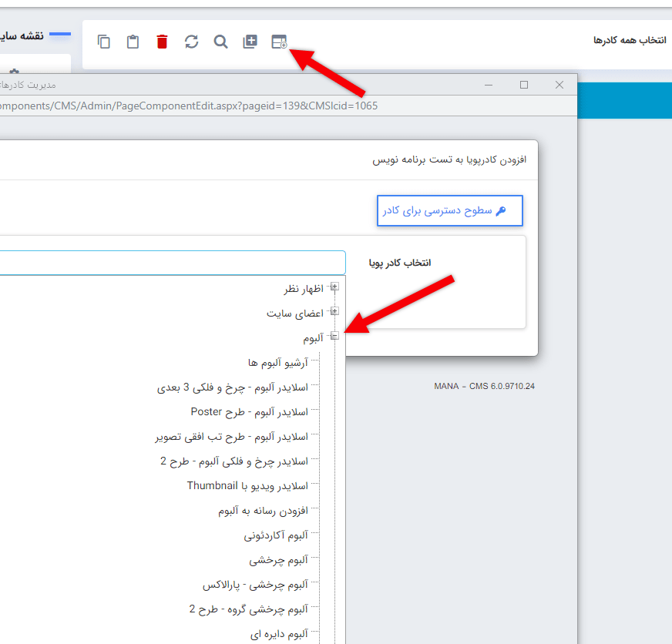Open search using the magnifier icon

tap(220, 42)
